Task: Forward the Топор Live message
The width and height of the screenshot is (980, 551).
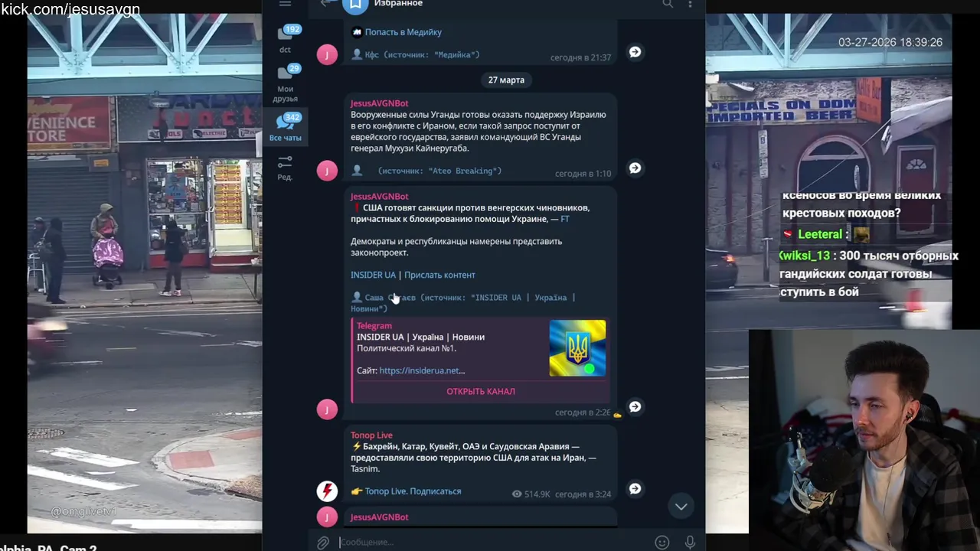Action: [635, 488]
